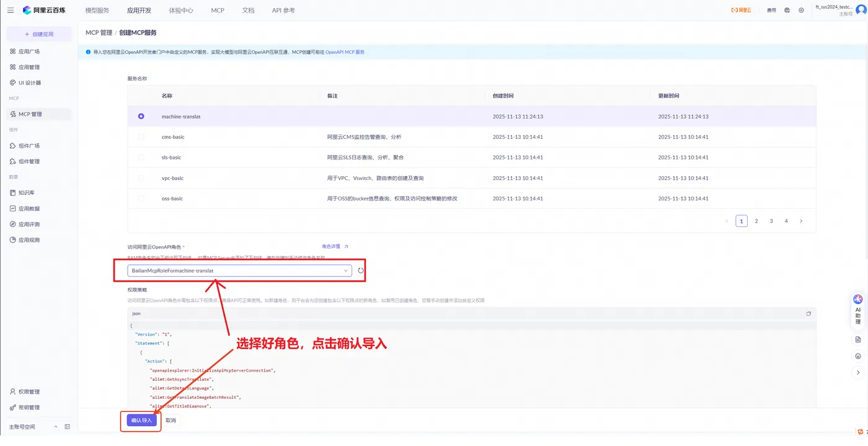868x446 pixels.
Task: Click the cms-basic name cell
Action: pos(173,137)
